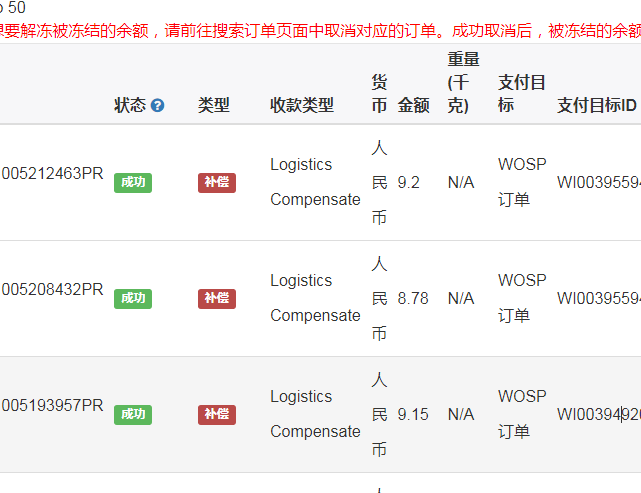Image resolution: width=641 pixels, height=493 pixels.
Task: Click the 重量(千克) column header
Action: (464, 82)
